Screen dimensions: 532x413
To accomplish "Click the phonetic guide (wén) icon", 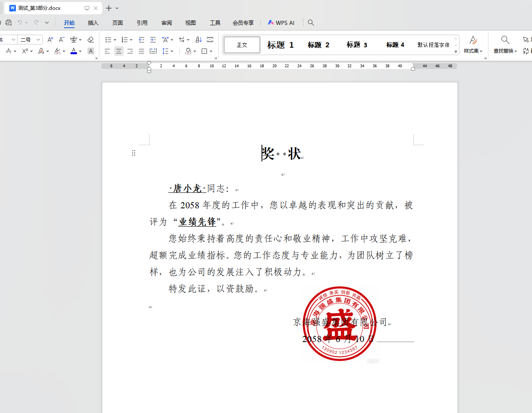I will pos(74,40).
